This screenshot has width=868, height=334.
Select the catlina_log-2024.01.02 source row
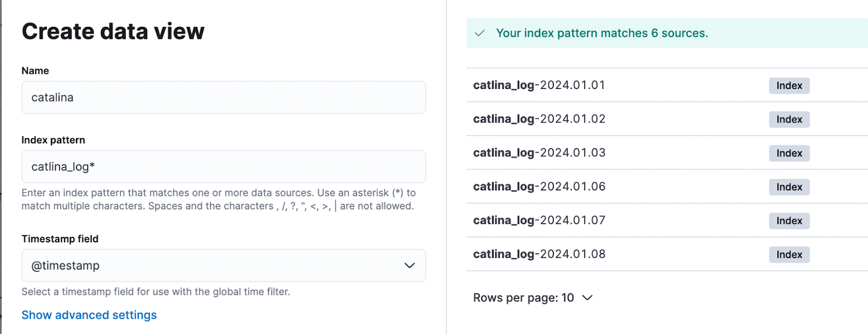click(539, 119)
